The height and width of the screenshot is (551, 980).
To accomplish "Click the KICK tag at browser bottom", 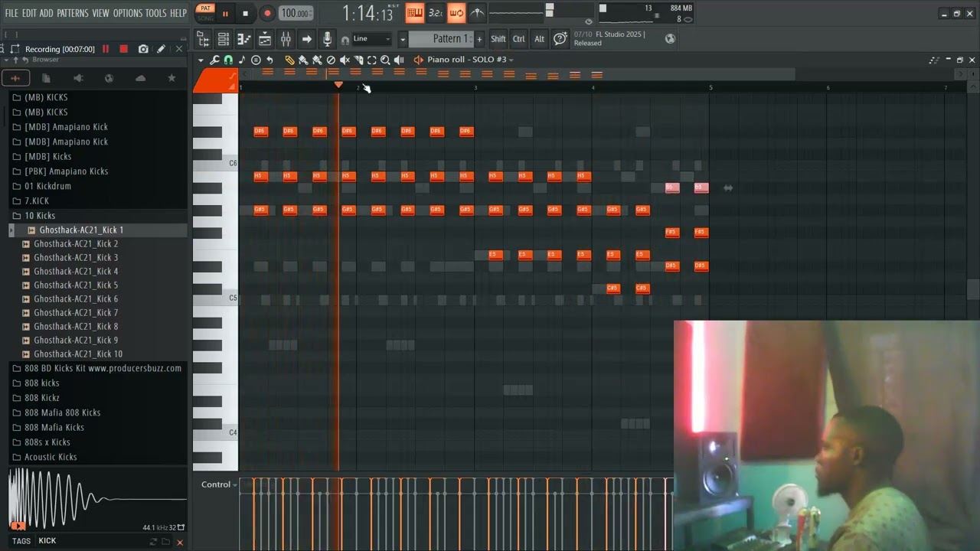I will (47, 541).
